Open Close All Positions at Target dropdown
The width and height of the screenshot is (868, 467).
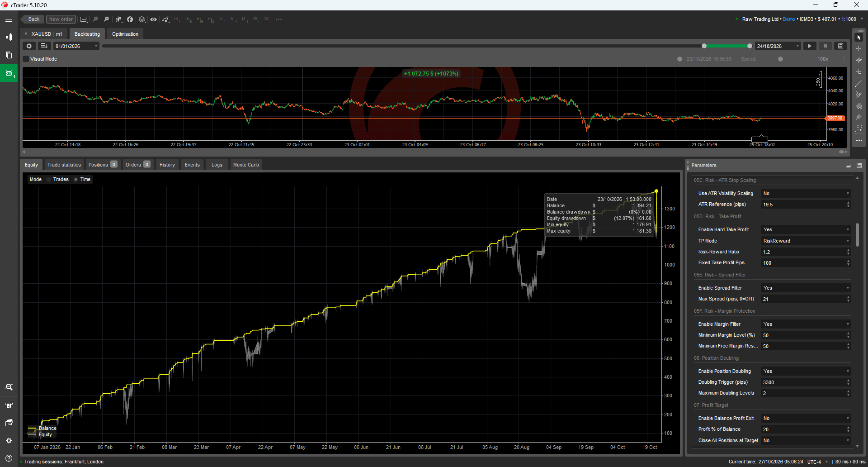[x=806, y=441]
